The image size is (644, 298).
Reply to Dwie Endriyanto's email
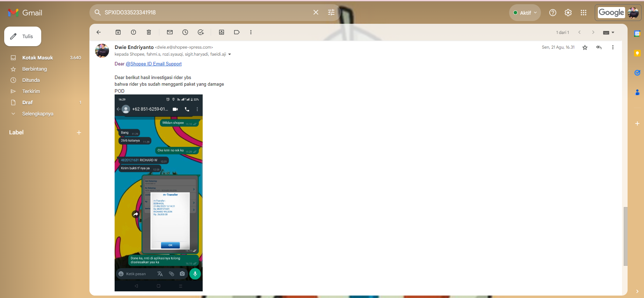coord(599,47)
